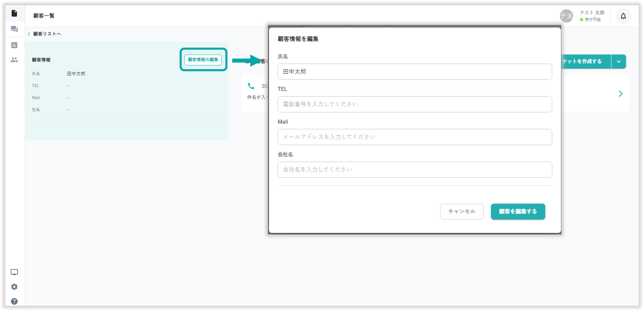This screenshot has width=644, height=311.
Task: Click the 会社名 input field
Action: coord(415,170)
